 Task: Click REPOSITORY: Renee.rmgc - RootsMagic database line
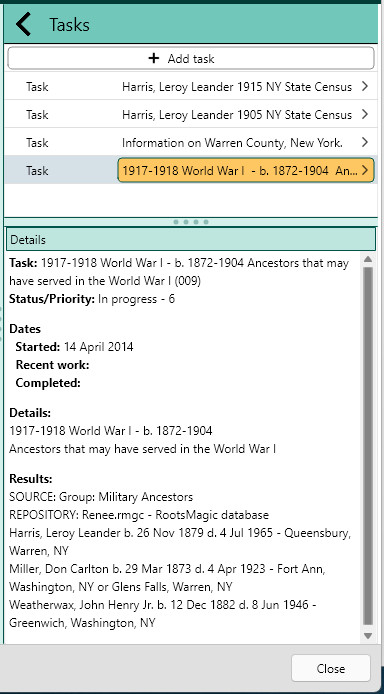pyautogui.click(x=139, y=515)
